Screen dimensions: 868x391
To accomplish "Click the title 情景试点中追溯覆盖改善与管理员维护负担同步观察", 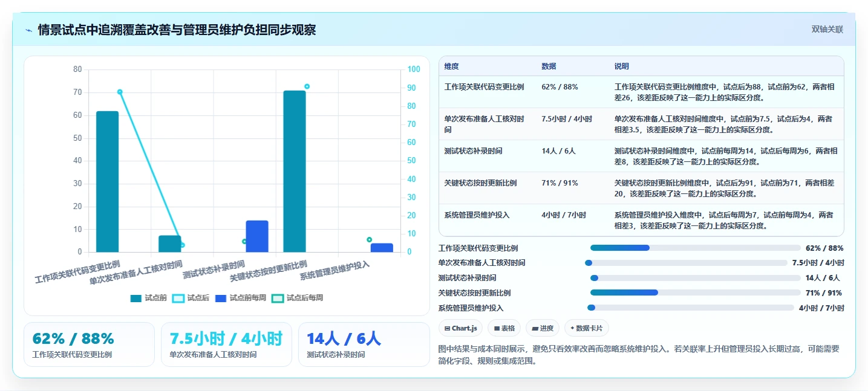I will [177, 30].
